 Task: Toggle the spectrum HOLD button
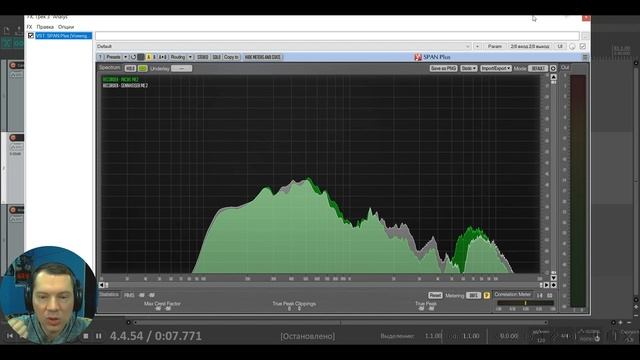coord(130,68)
